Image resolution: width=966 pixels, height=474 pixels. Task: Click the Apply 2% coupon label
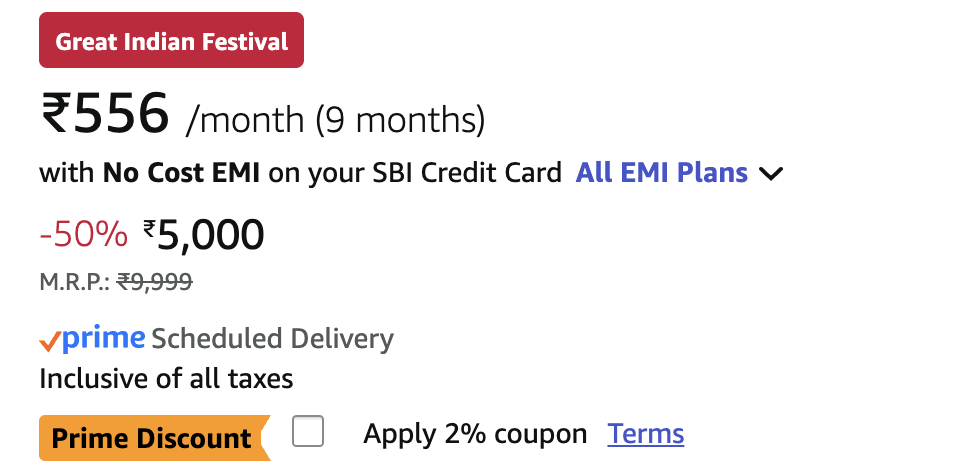coord(475,434)
